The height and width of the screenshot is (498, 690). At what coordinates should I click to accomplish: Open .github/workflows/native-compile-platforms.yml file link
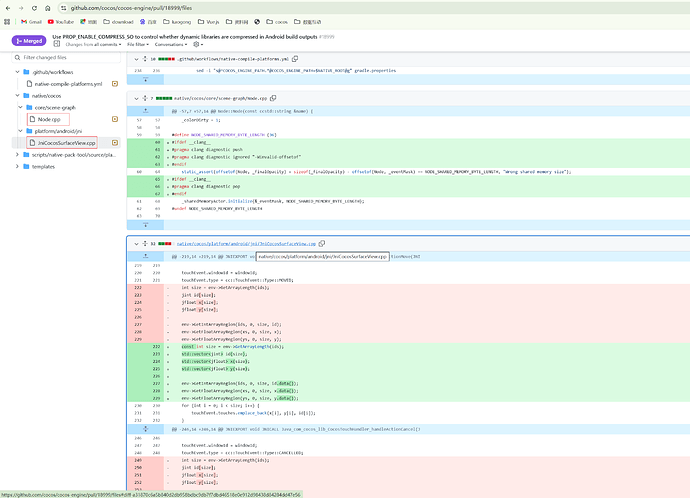(233, 59)
